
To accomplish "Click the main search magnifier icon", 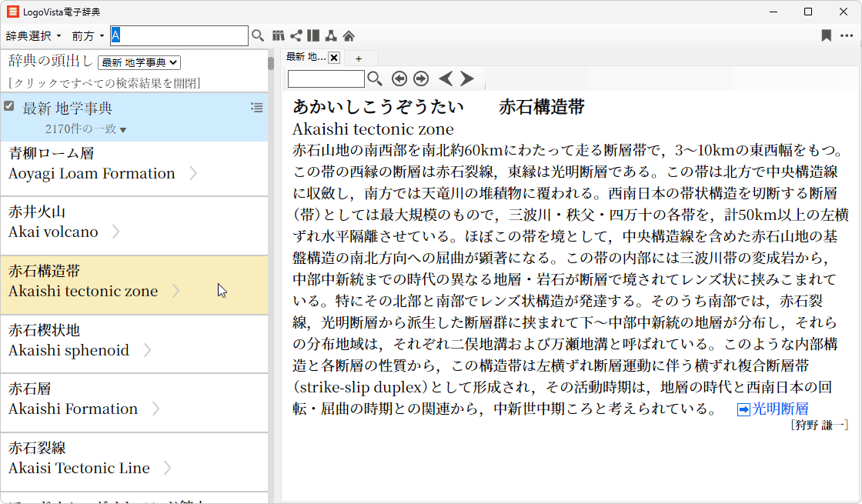I will pyautogui.click(x=258, y=35).
